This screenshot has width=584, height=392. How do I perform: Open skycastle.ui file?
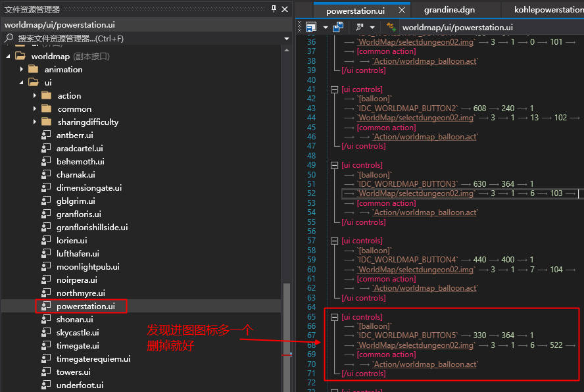pos(78,333)
